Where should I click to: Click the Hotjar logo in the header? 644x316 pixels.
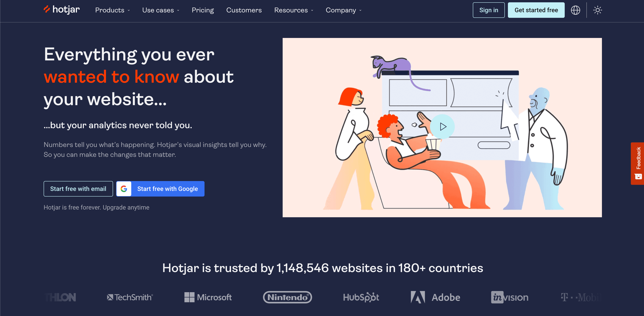click(62, 10)
